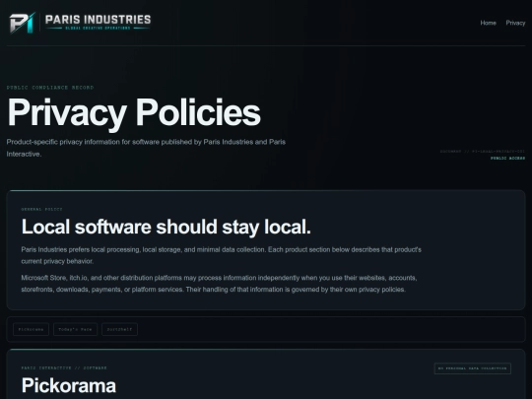Jump to the Pickorama section chip

(x=31, y=329)
